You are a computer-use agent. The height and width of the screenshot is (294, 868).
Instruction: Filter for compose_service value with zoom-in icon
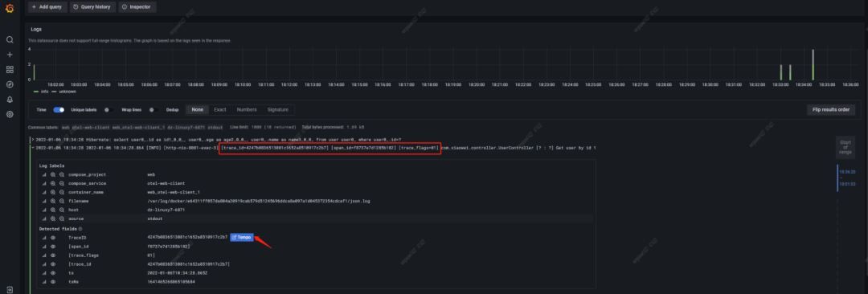53,183
